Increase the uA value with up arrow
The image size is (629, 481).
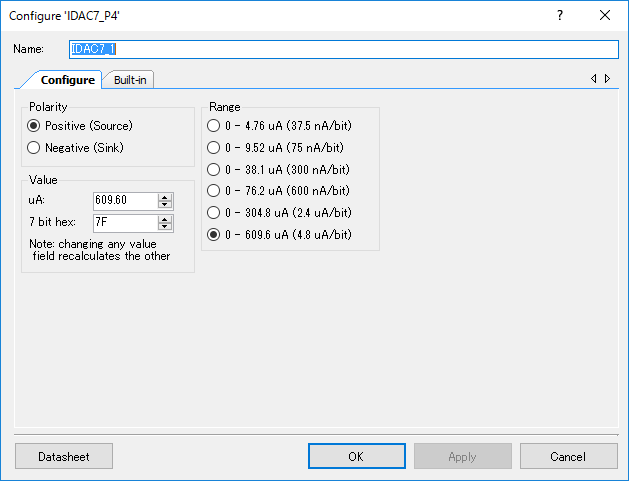165,197
